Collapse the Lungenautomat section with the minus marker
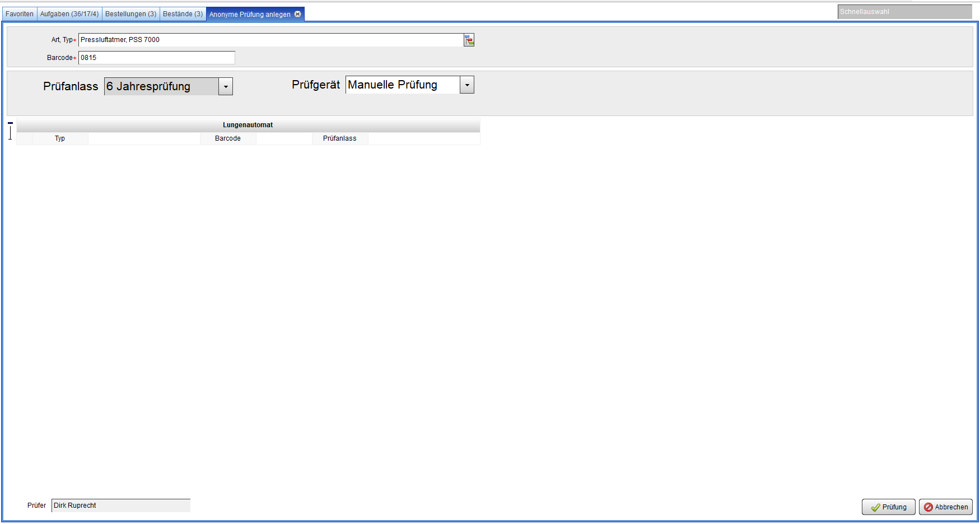980x524 pixels. click(10, 123)
